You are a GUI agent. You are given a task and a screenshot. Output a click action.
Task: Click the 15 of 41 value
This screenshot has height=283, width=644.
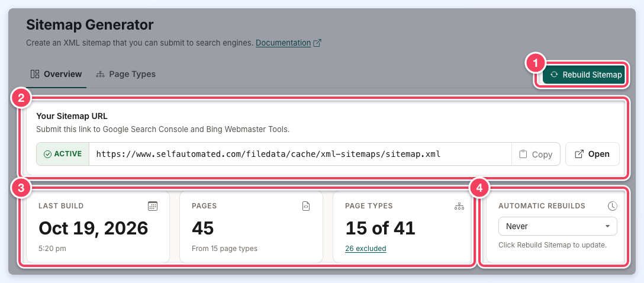[x=381, y=228]
